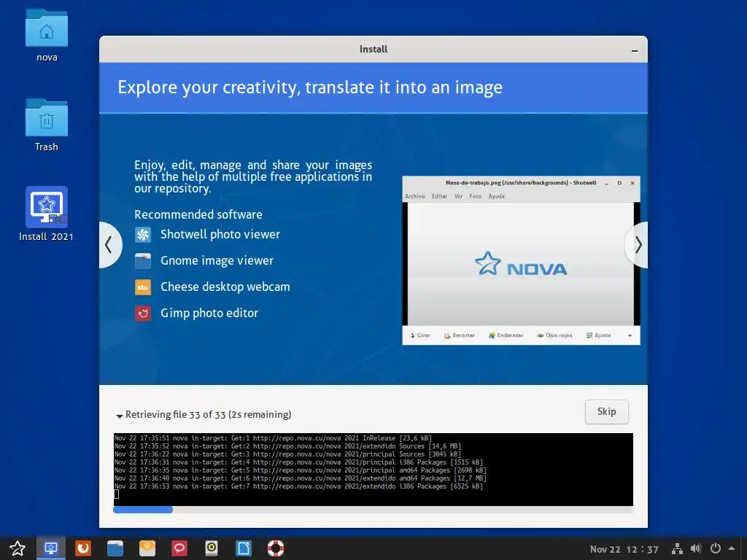
Task: Click the Gimp photo editor icon
Action: 143,314
